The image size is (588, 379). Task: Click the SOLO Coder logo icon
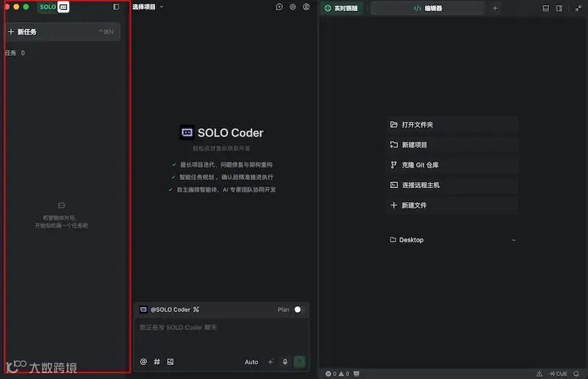coord(187,132)
